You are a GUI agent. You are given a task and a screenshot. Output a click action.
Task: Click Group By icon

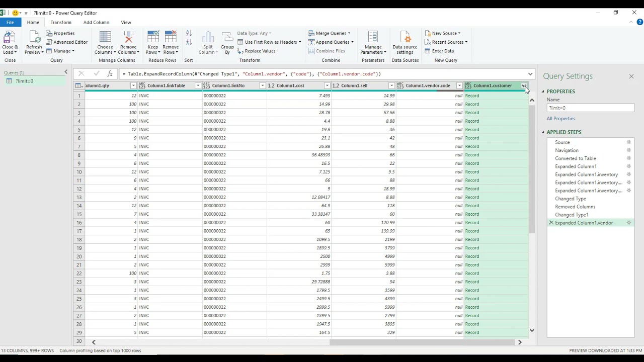point(227,36)
